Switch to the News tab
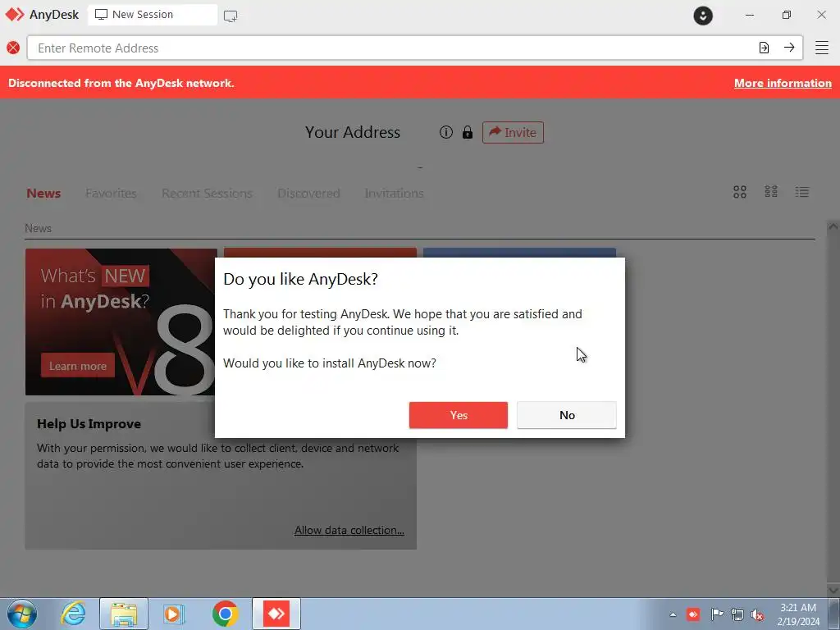The width and height of the screenshot is (840, 630). [43, 193]
